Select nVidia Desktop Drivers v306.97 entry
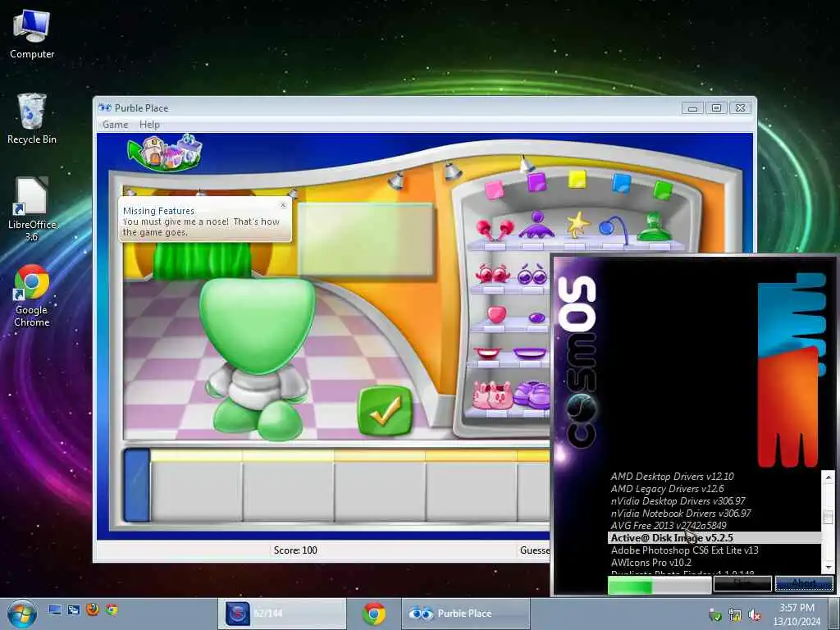This screenshot has width=840, height=630. point(678,501)
